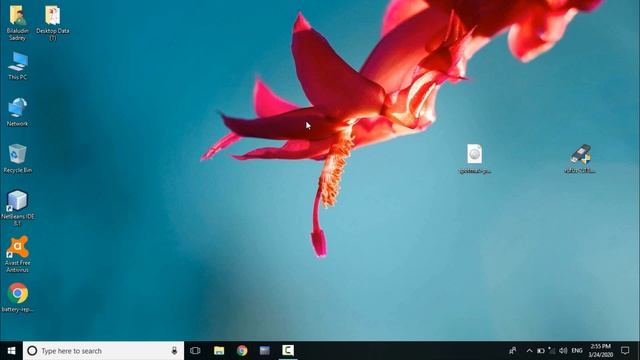640x360 pixels.
Task: Select the Avast Free Antivirus shortcut
Action: [18, 254]
